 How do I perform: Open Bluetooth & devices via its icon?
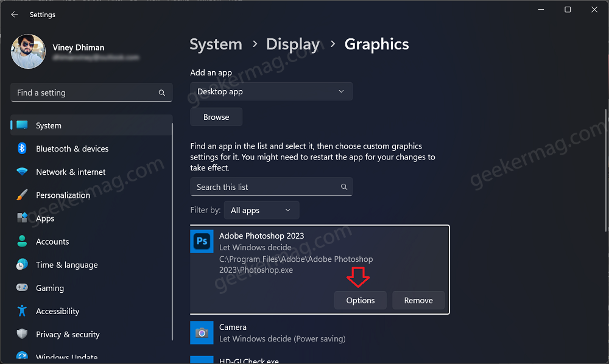22,149
